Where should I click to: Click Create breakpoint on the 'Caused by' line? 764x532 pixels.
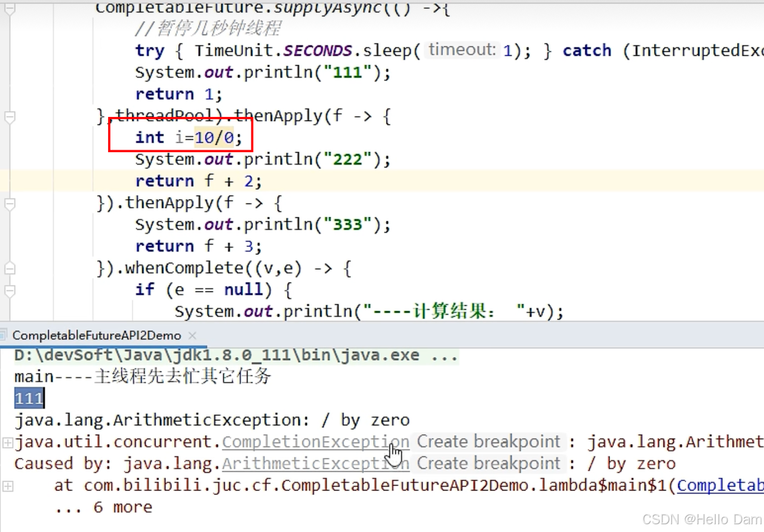[488, 463]
